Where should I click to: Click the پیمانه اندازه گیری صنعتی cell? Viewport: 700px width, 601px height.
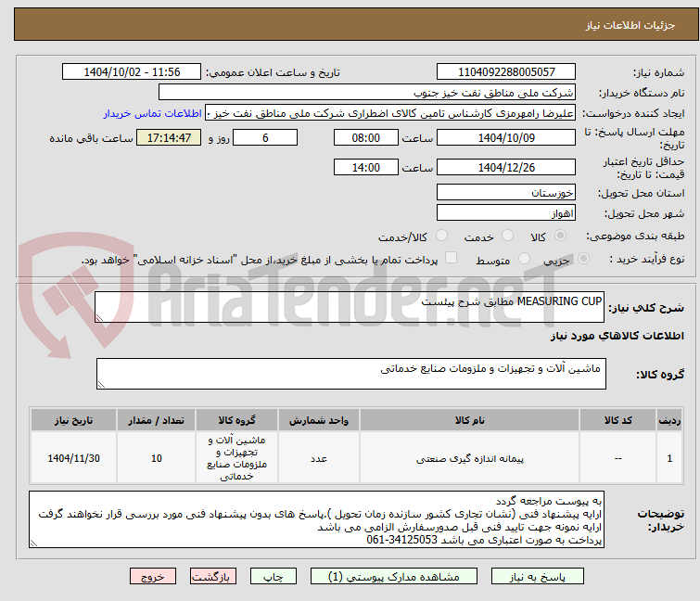470,458
